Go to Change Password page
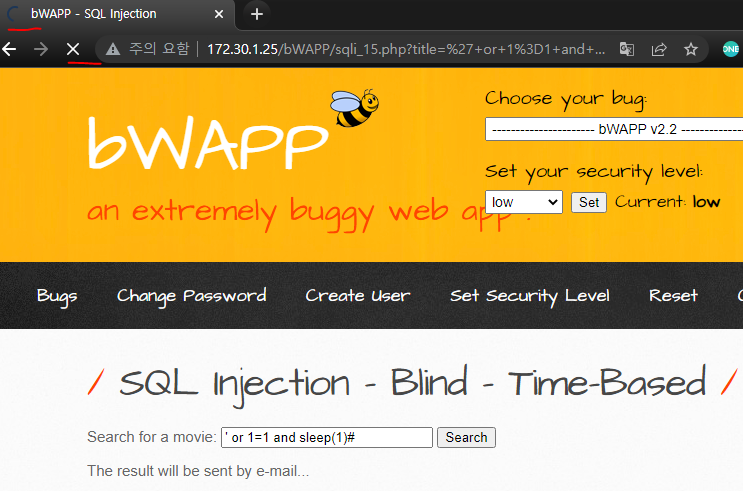The height and width of the screenshot is (491, 743). coord(191,296)
